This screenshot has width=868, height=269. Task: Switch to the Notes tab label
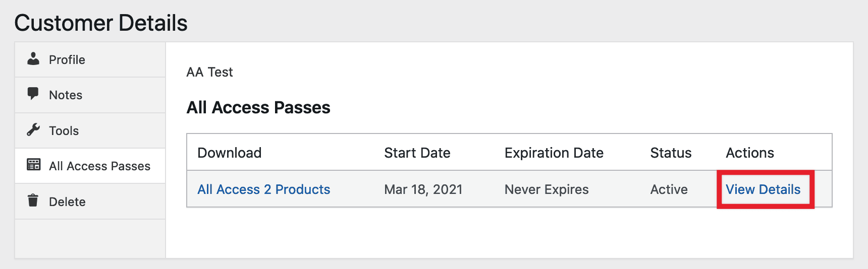tap(66, 95)
